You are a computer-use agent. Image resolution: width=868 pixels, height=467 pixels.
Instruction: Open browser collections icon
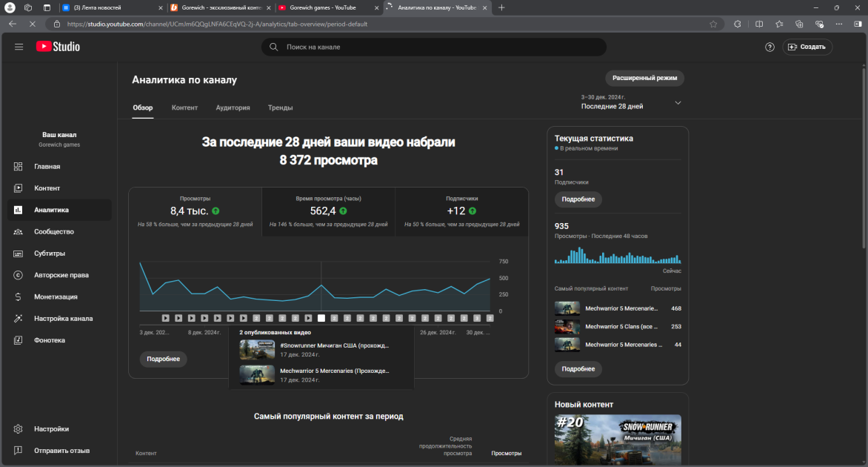pos(799,24)
